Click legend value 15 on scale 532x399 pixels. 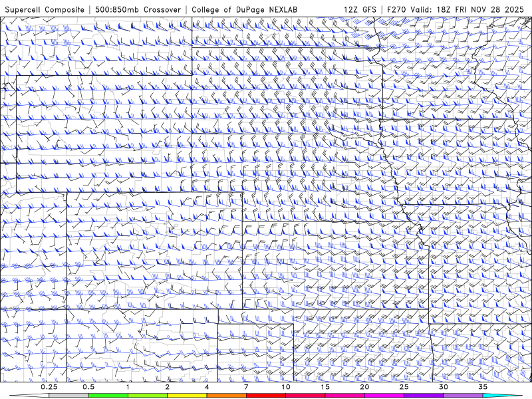point(325,387)
